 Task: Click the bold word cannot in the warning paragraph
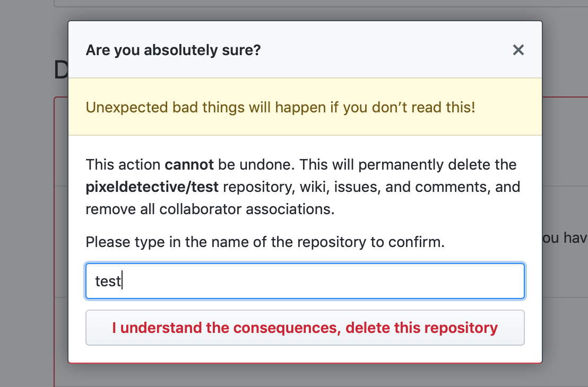[189, 165]
